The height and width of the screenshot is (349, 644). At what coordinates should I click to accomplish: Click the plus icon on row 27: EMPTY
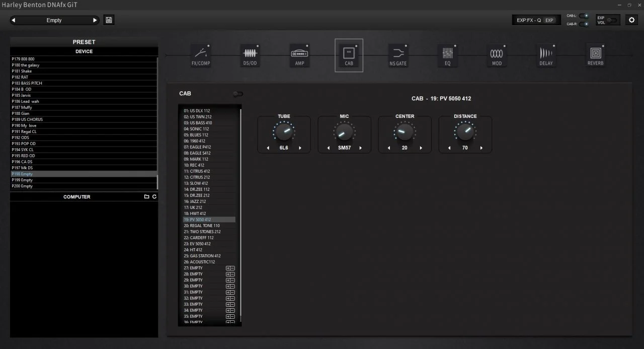(x=228, y=268)
